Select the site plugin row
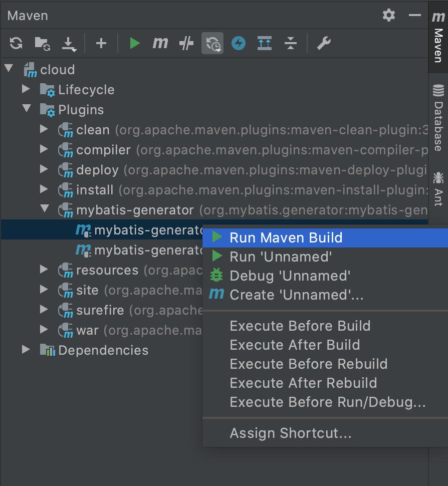448x486 pixels. coord(102,290)
